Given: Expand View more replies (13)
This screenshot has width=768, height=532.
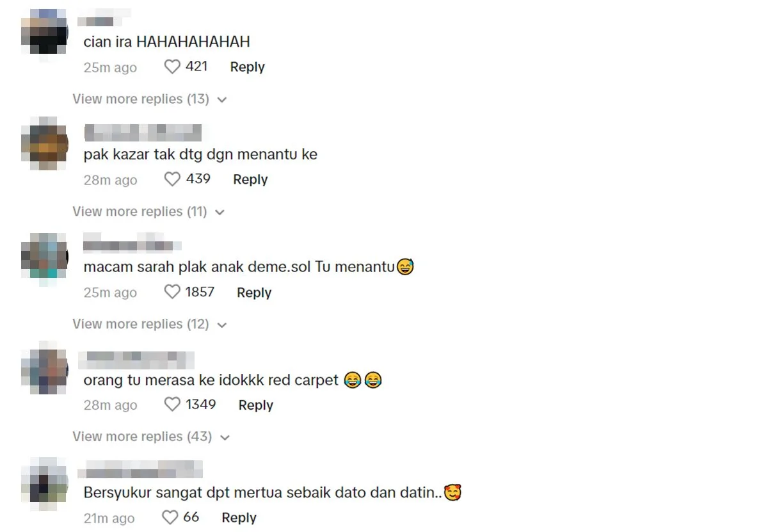Looking at the screenshot, I should pos(150,99).
